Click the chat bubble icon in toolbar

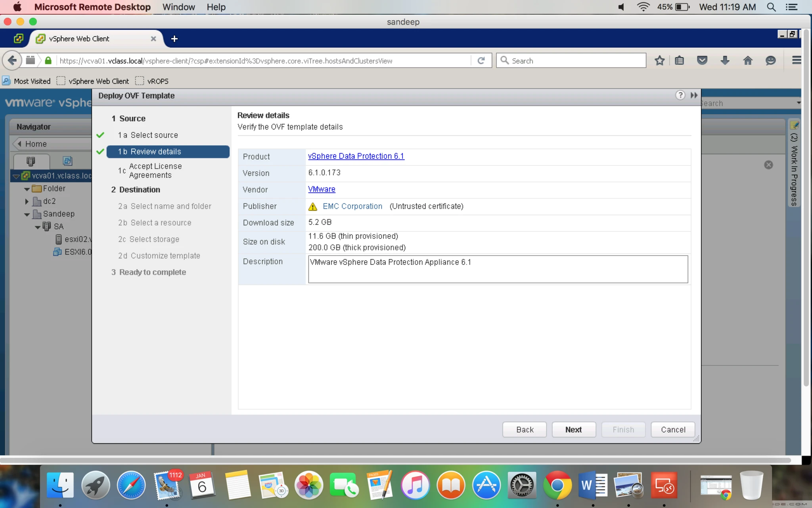[x=770, y=60]
